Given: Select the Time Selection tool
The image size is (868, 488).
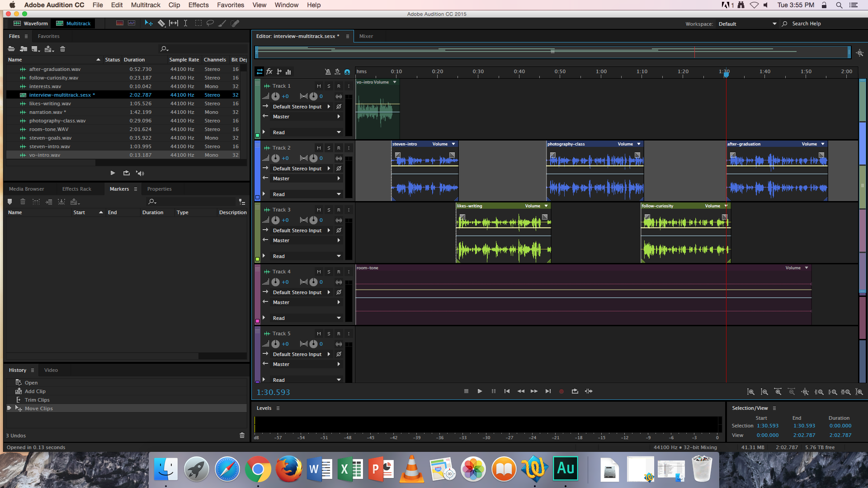Looking at the screenshot, I should click(185, 23).
